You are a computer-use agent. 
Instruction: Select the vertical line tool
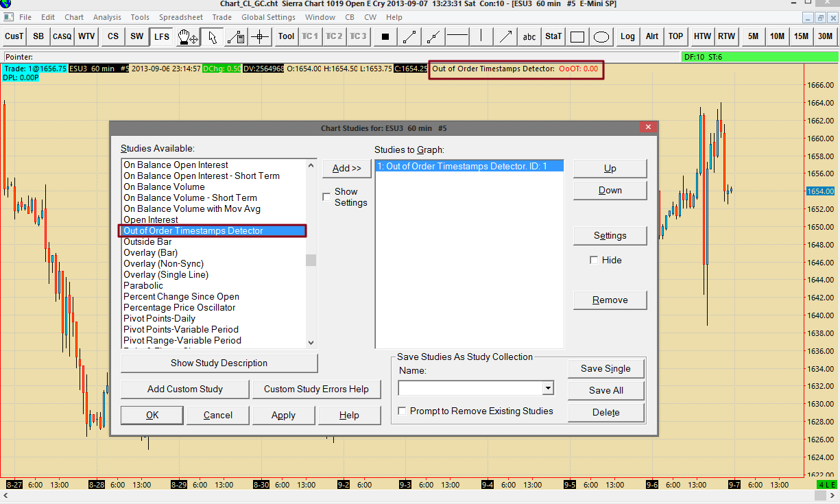(x=481, y=36)
